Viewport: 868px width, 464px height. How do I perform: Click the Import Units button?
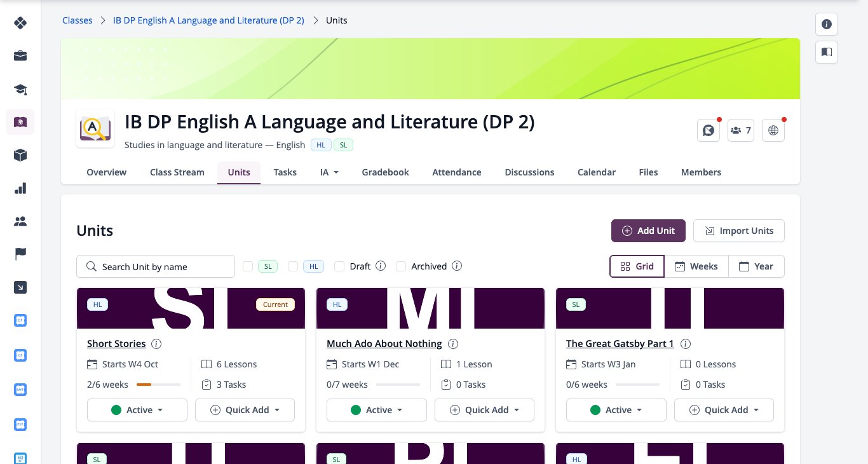pyautogui.click(x=739, y=231)
